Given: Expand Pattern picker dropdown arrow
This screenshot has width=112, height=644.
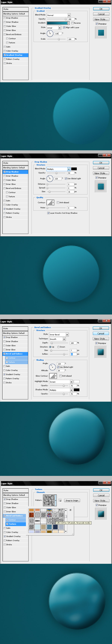Looking at the screenshot, I should pos(56,500).
